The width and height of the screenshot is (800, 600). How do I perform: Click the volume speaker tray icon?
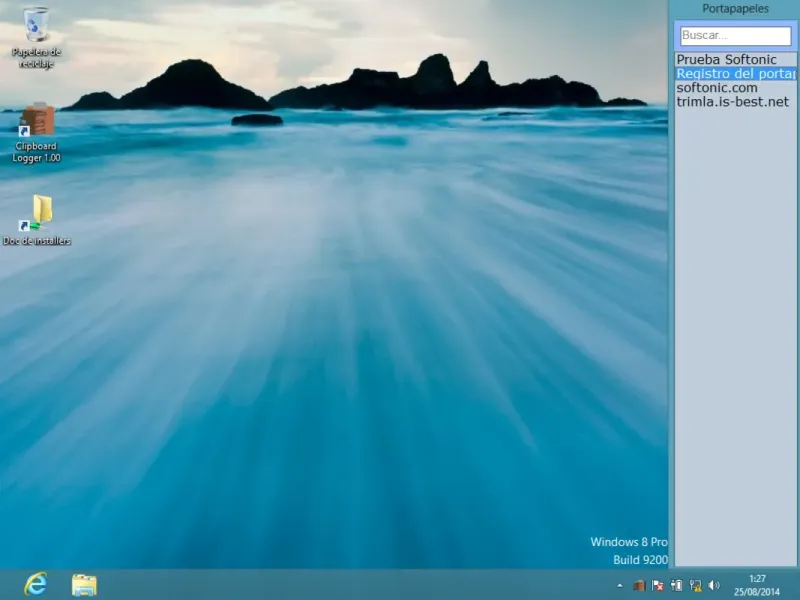(714, 585)
